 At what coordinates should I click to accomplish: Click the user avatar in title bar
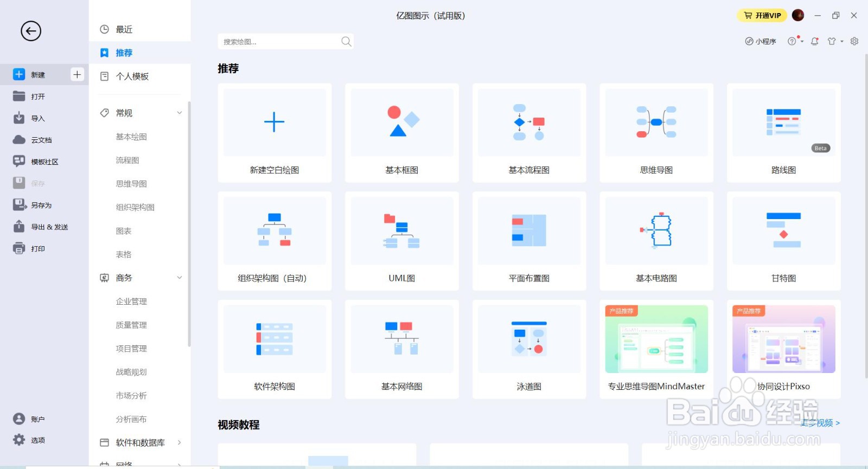798,15
